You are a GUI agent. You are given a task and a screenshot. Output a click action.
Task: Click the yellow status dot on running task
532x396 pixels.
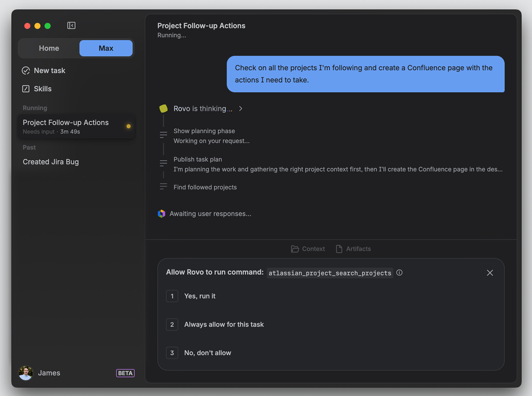(128, 126)
